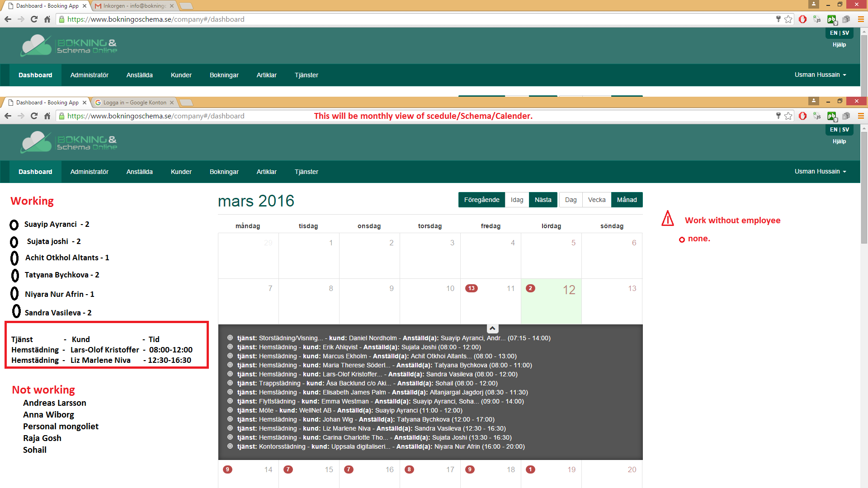This screenshot has height=488, width=868.
Task: Click the red 9 badge on Monday 14
Action: pyautogui.click(x=227, y=469)
